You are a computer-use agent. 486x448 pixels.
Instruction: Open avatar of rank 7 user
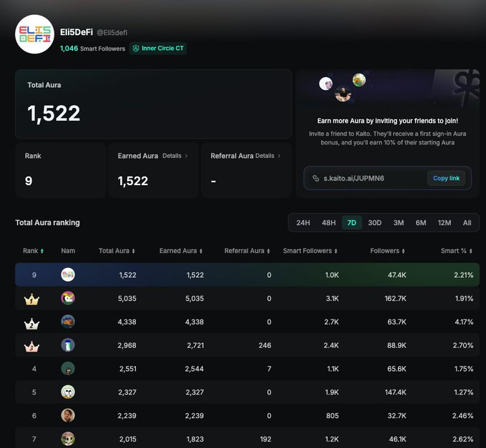pos(68,439)
